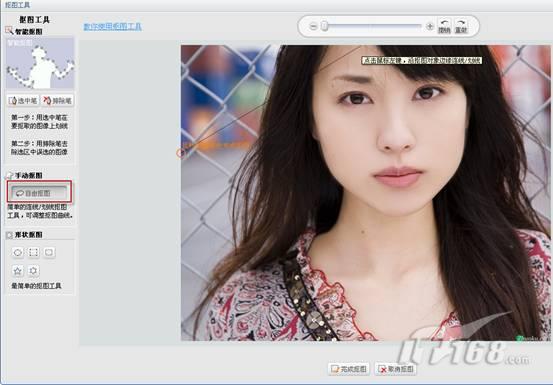Viewport: 553px width, 385px height.
Task: Click the orange anchor point on photo edge
Action: pos(180,153)
